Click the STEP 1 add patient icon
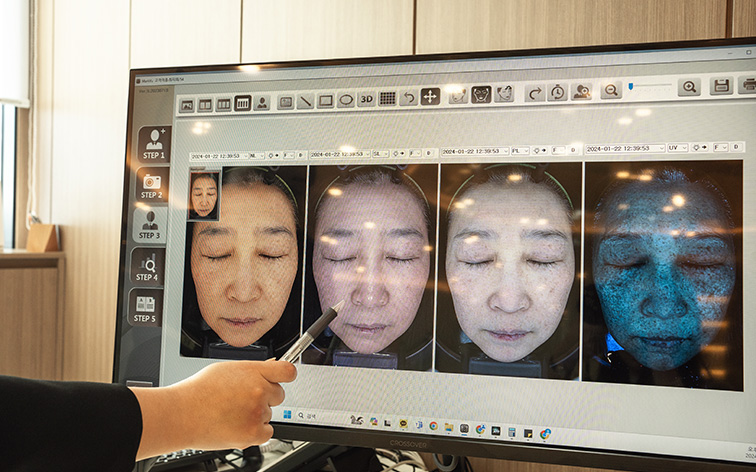 tap(153, 144)
